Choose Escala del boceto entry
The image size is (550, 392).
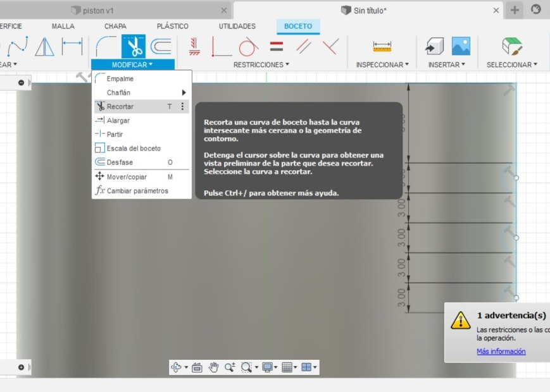point(142,148)
